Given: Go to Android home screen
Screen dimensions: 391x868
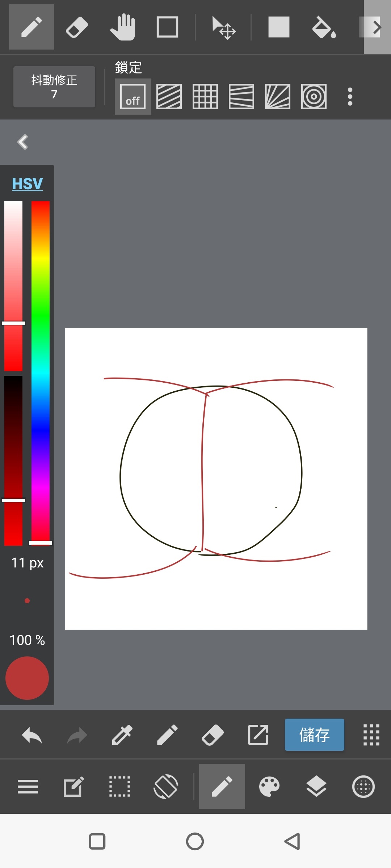Looking at the screenshot, I should [195, 841].
